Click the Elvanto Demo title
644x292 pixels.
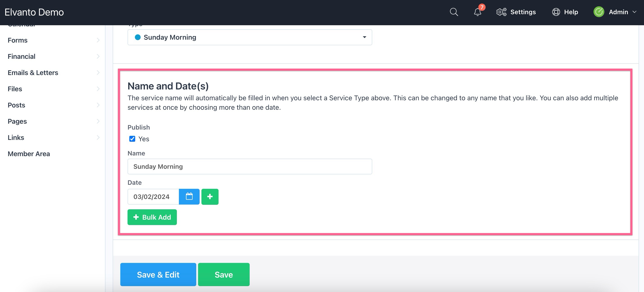34,12
